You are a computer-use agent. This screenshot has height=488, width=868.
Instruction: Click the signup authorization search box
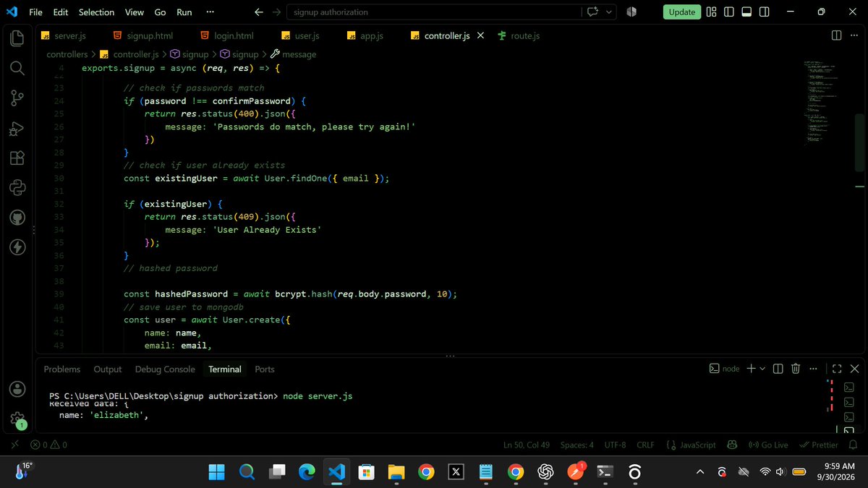pyautogui.click(x=435, y=12)
